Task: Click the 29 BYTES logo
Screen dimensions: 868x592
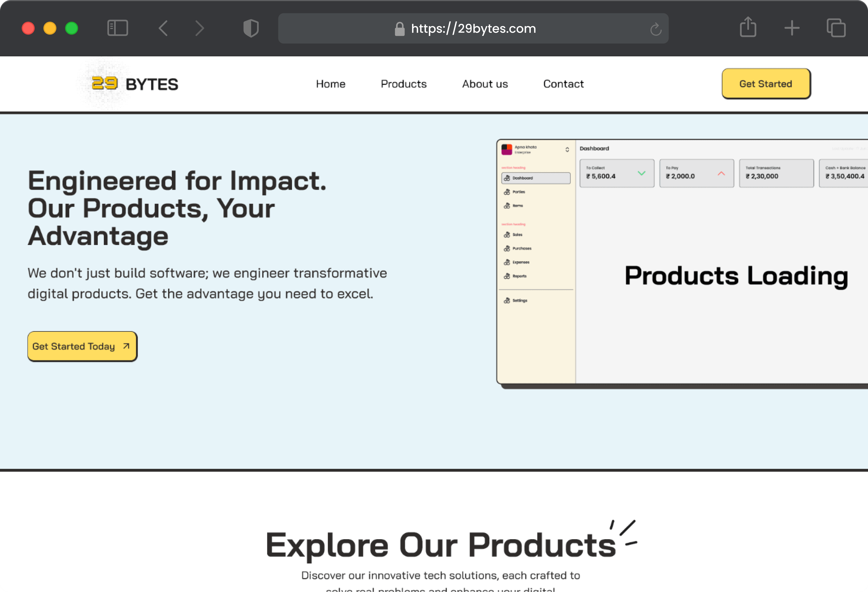Action: [x=135, y=84]
